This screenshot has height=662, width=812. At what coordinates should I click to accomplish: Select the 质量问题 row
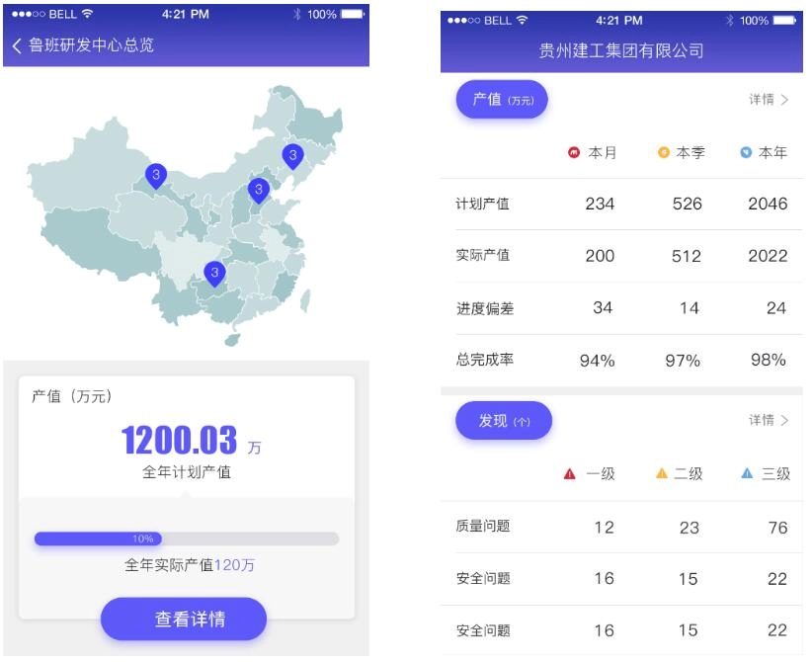point(622,527)
